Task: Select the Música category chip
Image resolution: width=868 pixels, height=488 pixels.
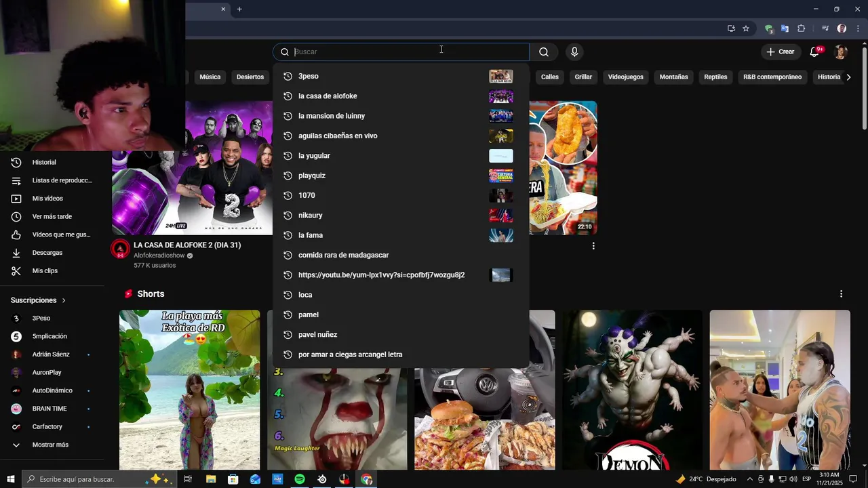Action: (210, 77)
